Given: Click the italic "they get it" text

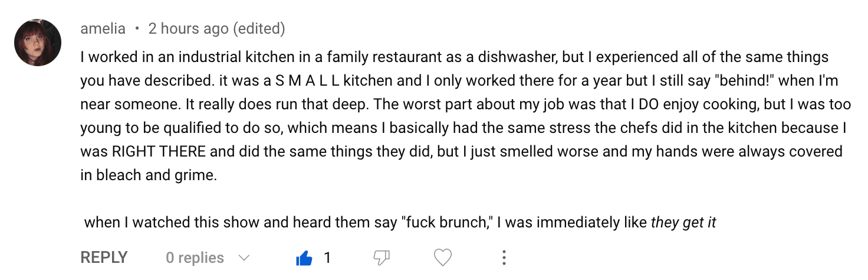Looking at the screenshot, I should click(683, 223).
